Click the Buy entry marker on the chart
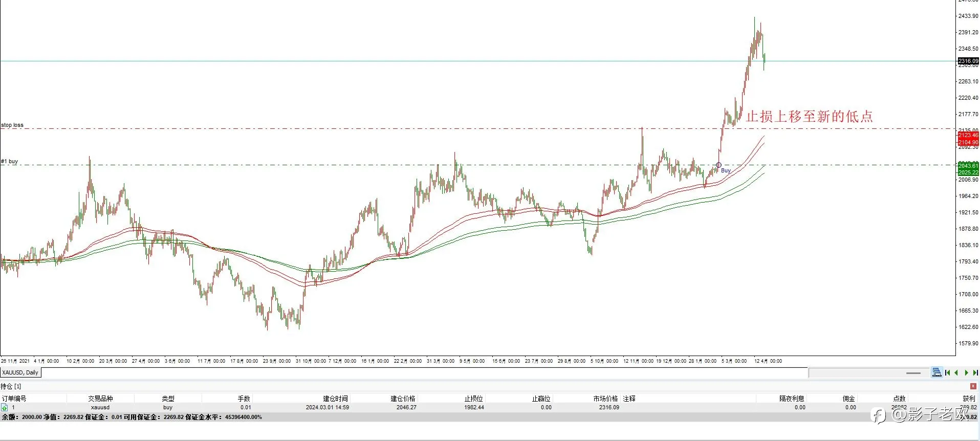 [718, 165]
